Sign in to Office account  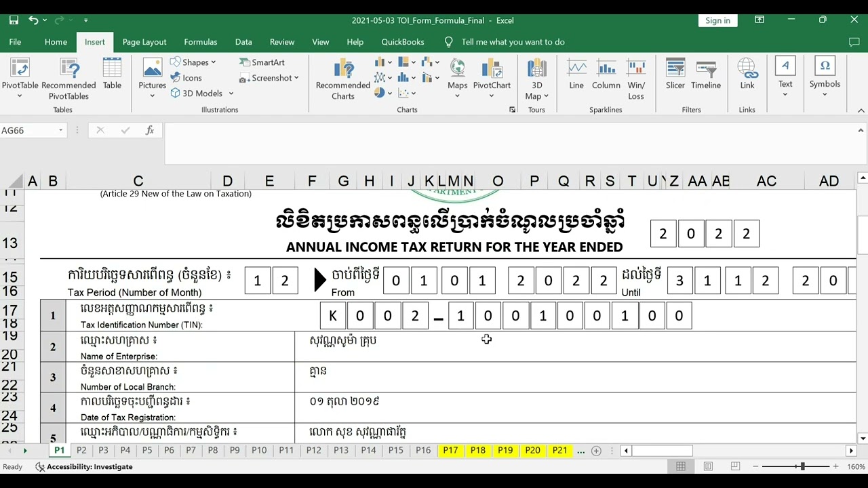click(717, 20)
